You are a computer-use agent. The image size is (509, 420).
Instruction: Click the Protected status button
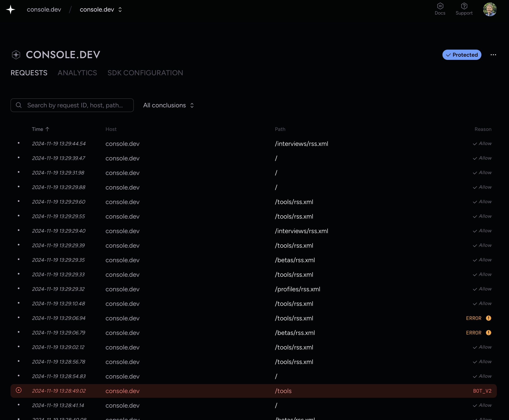click(x=461, y=55)
